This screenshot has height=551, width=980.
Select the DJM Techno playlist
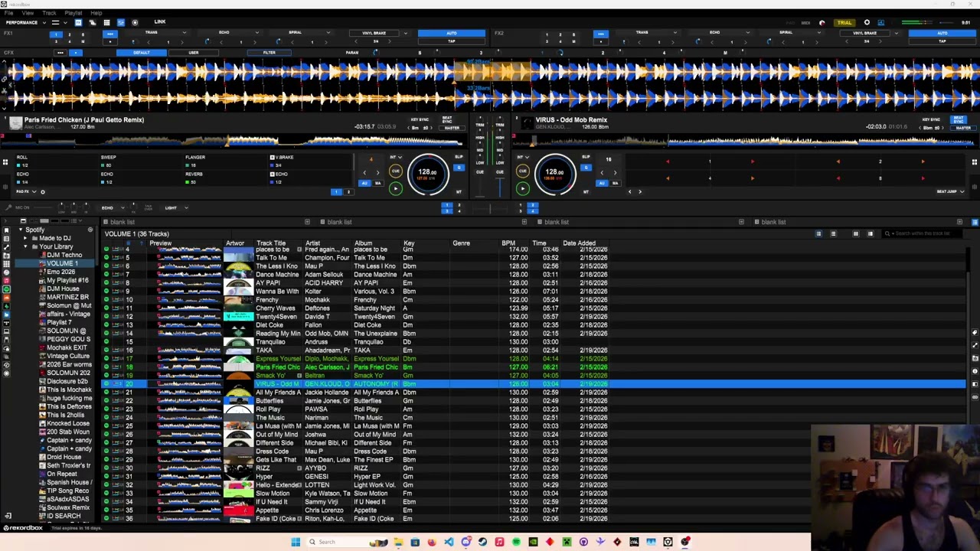(64, 255)
